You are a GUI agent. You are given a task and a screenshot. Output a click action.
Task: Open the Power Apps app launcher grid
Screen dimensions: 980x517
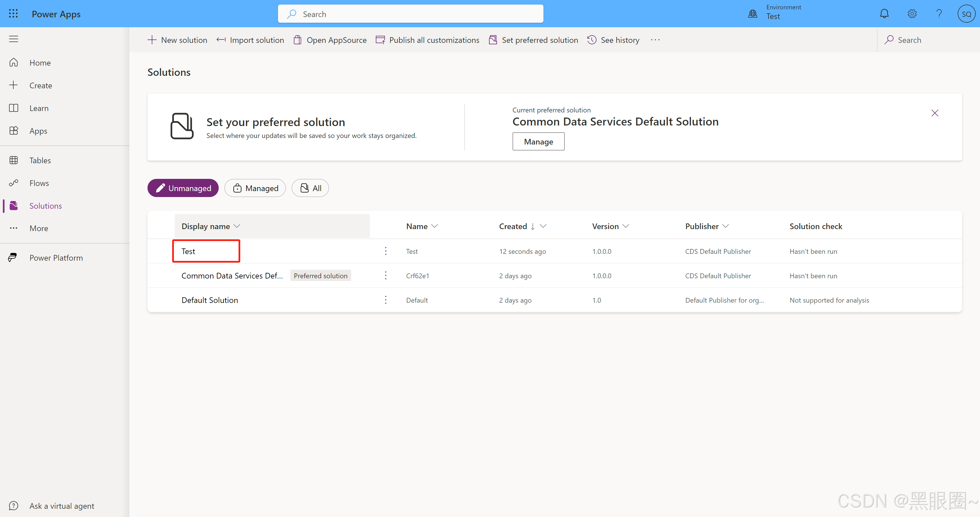pos(13,13)
